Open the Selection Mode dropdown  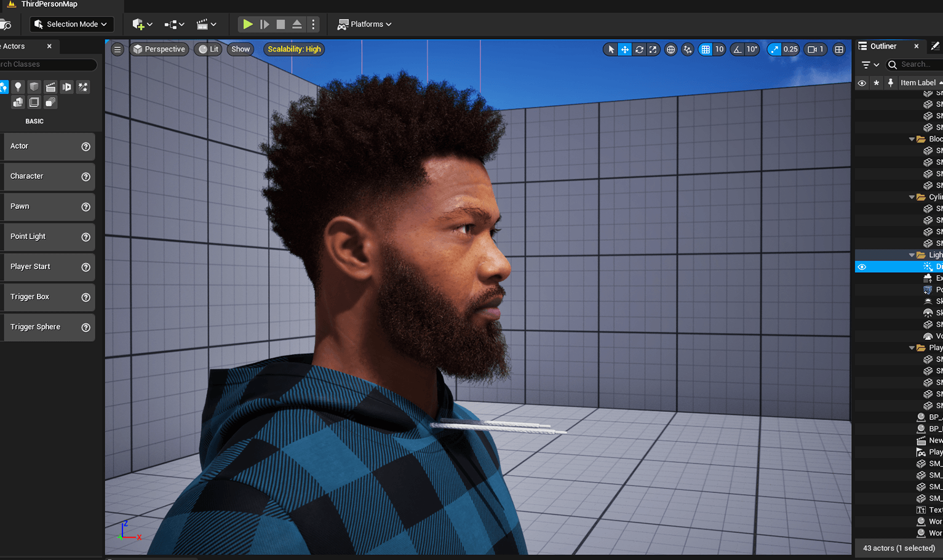[71, 24]
